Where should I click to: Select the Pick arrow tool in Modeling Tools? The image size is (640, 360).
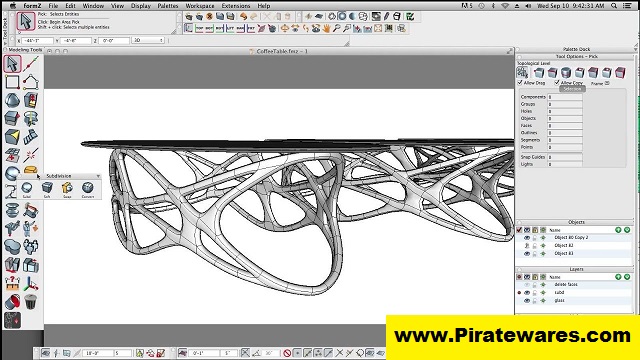tap(12, 64)
